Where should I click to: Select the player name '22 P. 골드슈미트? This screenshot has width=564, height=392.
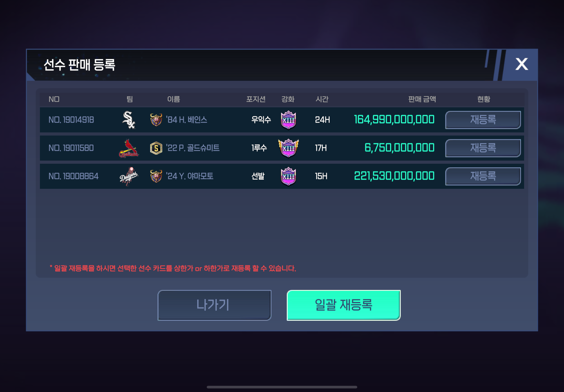(193, 148)
